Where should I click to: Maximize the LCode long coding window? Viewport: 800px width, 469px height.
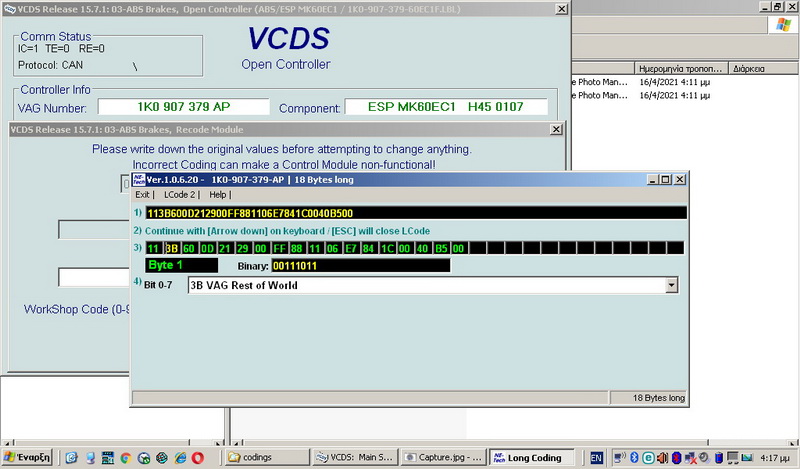[x=666, y=180]
